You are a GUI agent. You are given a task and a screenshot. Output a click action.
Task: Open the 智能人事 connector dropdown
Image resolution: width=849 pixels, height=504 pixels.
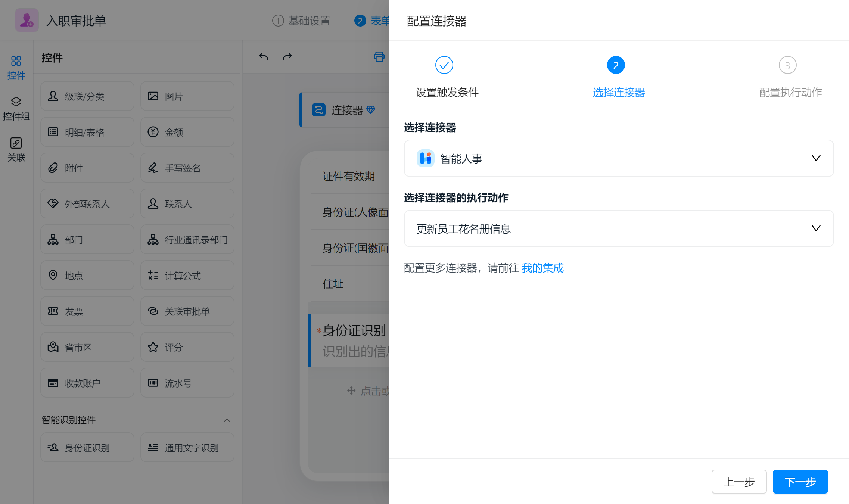pos(619,158)
